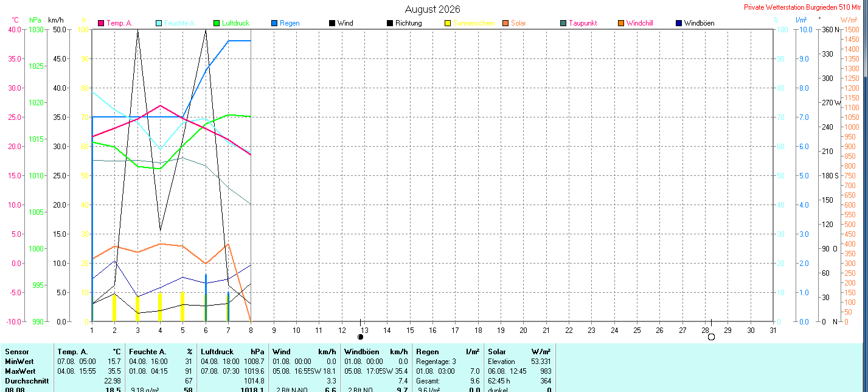
Task: Click the new moon marker near day 13
Action: pos(360,337)
